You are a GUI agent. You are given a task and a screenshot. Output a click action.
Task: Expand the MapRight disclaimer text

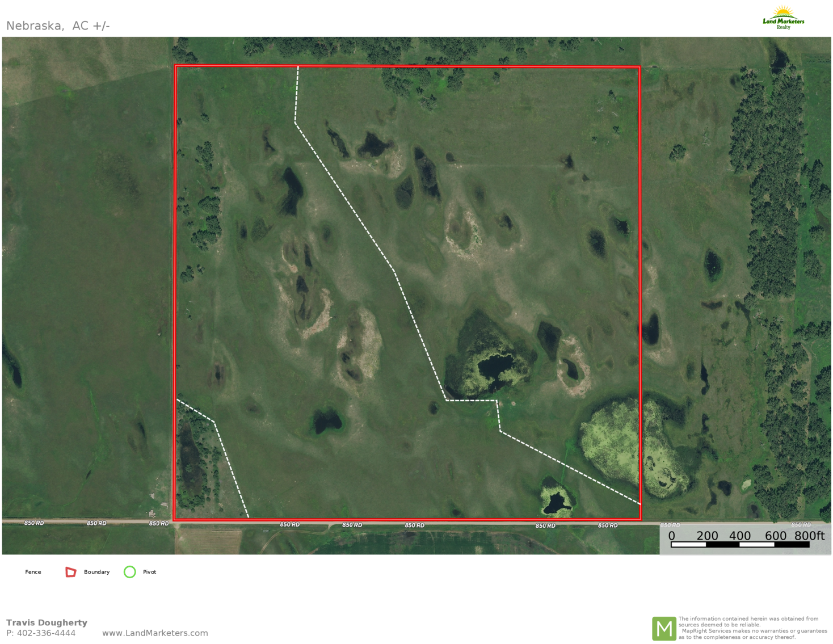[x=749, y=627]
